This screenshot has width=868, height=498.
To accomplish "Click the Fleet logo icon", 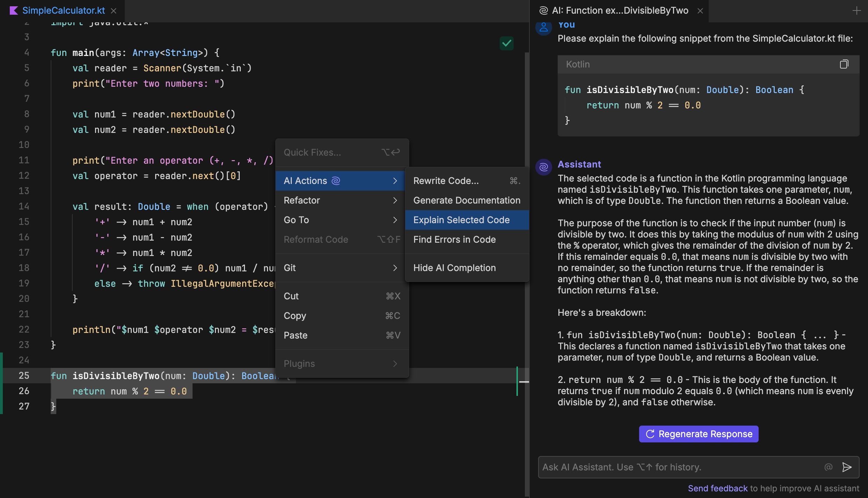I will click(x=14, y=10).
